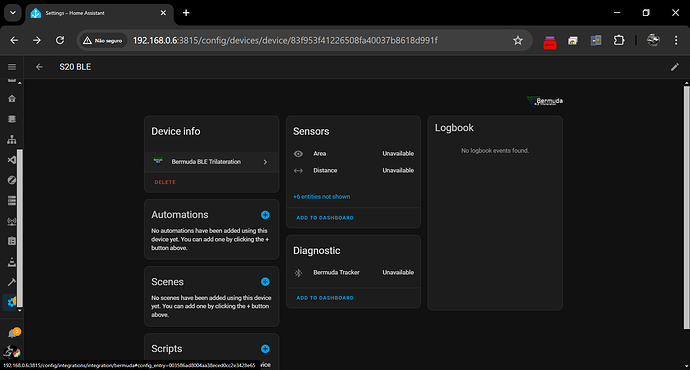Close the Home Assistant browser tab

click(163, 13)
